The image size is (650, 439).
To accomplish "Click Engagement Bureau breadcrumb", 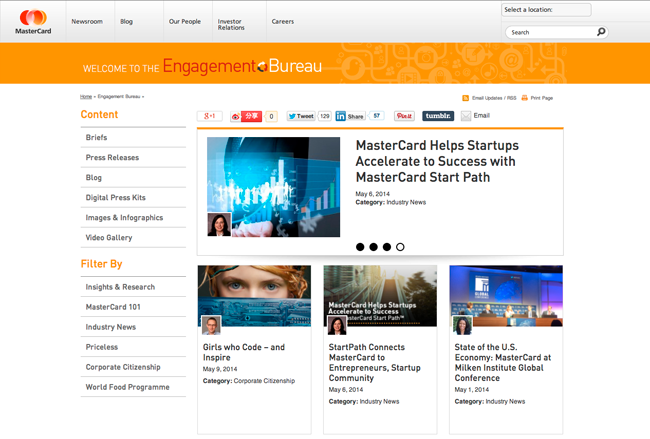I will (119, 97).
